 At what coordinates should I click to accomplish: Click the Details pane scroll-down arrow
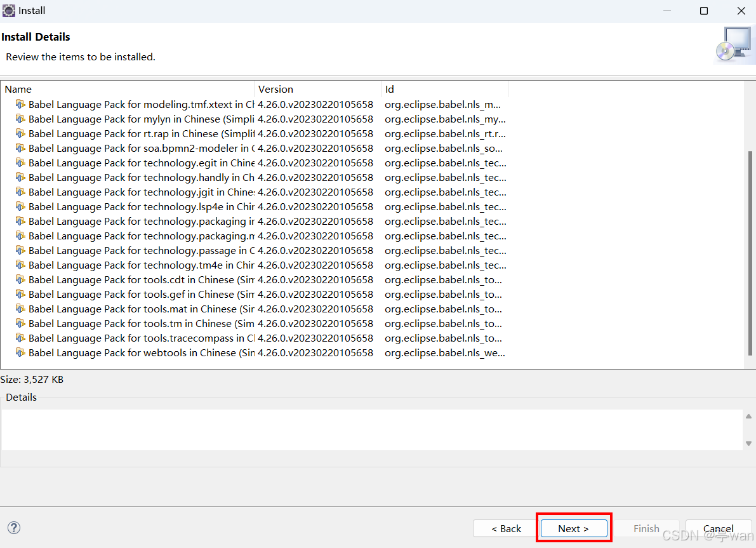[748, 443]
